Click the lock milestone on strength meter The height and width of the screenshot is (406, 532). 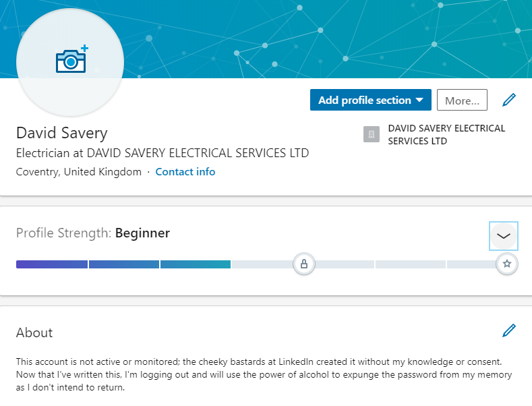[x=304, y=264]
